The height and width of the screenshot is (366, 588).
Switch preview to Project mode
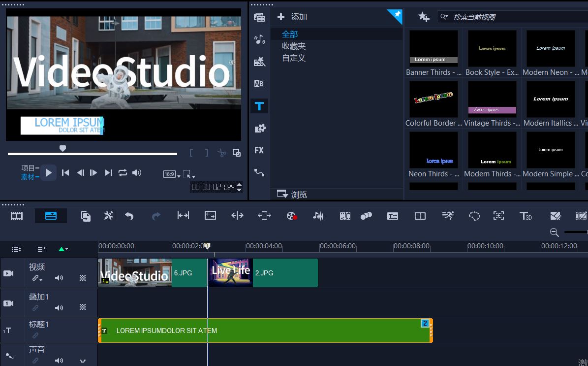28,168
